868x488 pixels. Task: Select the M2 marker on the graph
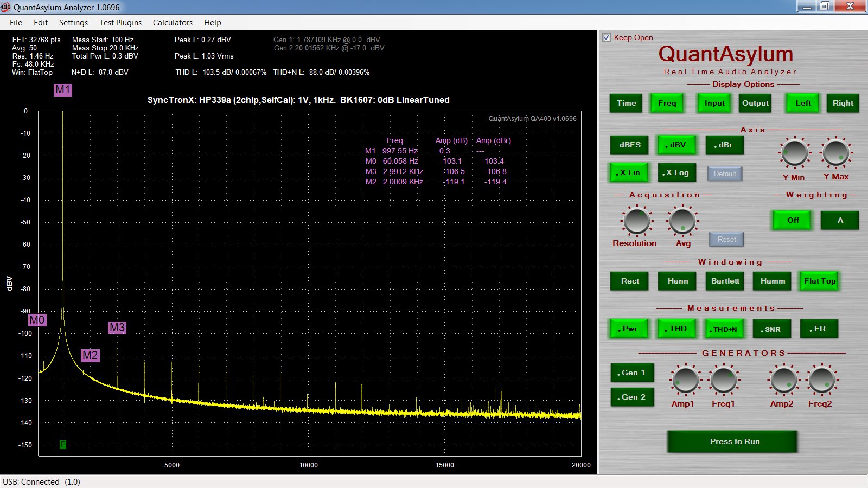point(90,355)
